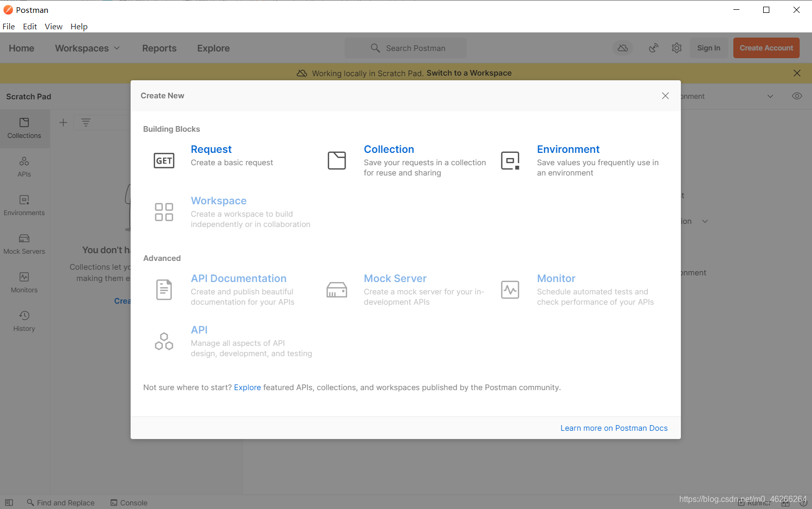Click the API title link

199,330
